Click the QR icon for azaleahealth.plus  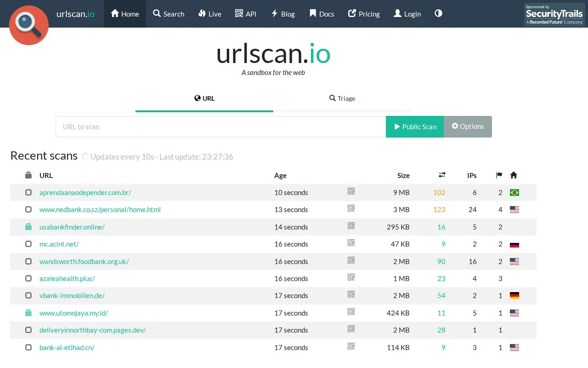click(351, 278)
